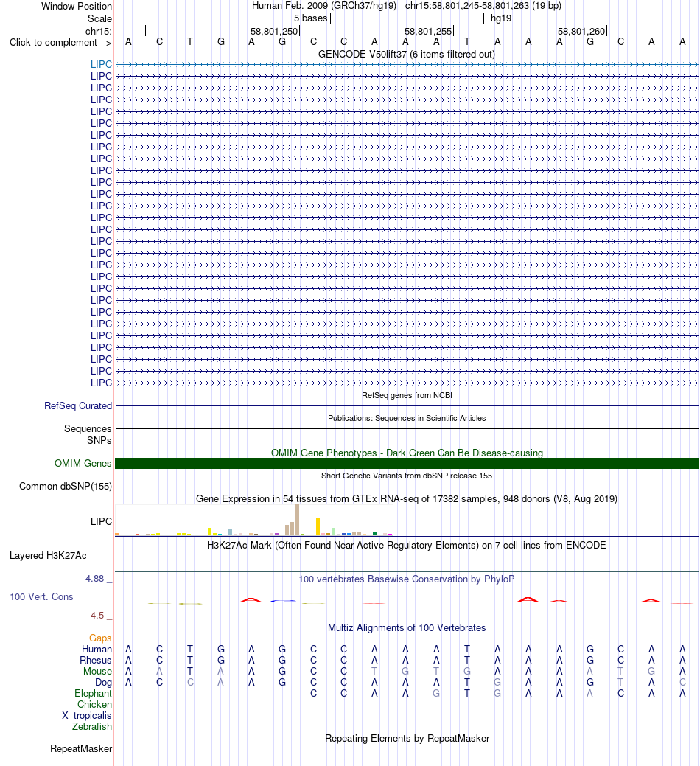Screen dimensions: 700x766
Task: Click the 'H3K27Ac Mark' ENCODE track title
Action: pyautogui.click(x=407, y=545)
